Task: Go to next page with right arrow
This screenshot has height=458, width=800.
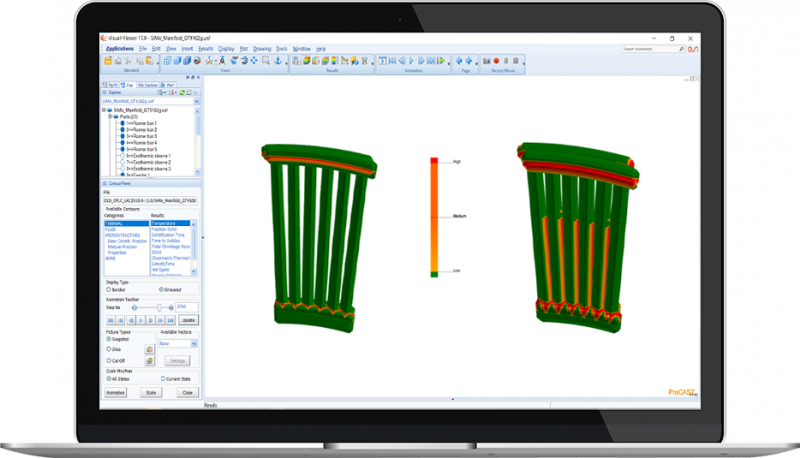Action: [470, 61]
